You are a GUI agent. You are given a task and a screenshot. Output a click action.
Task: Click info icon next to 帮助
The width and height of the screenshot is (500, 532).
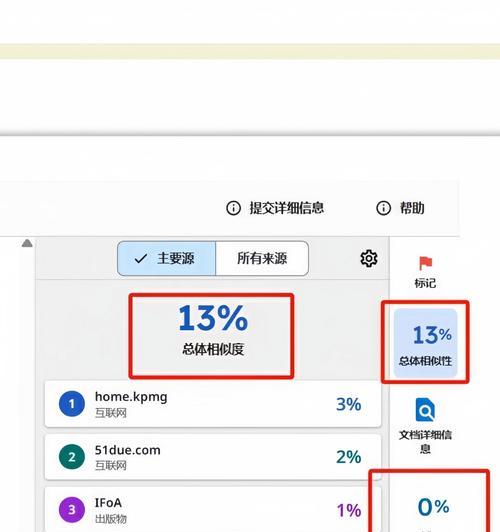[384, 208]
